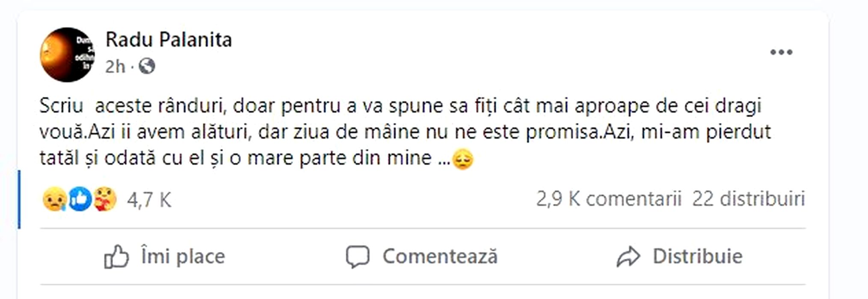Click the sad reaction emoji icon
Image resolution: width=868 pixels, height=299 pixels.
tap(54, 199)
